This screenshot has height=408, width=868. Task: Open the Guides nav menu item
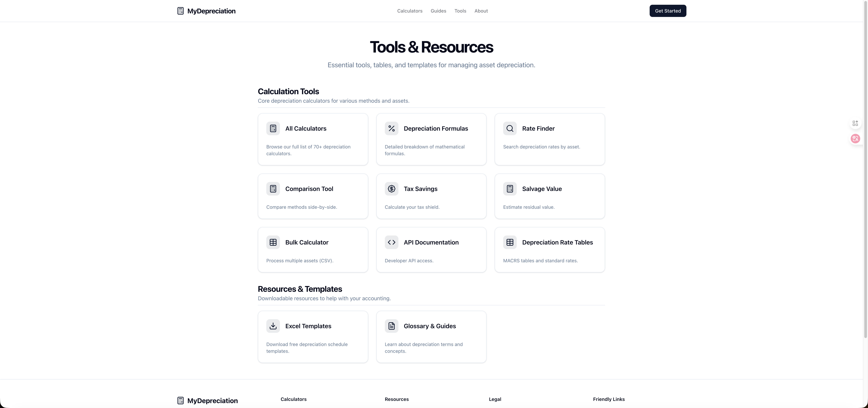(438, 11)
